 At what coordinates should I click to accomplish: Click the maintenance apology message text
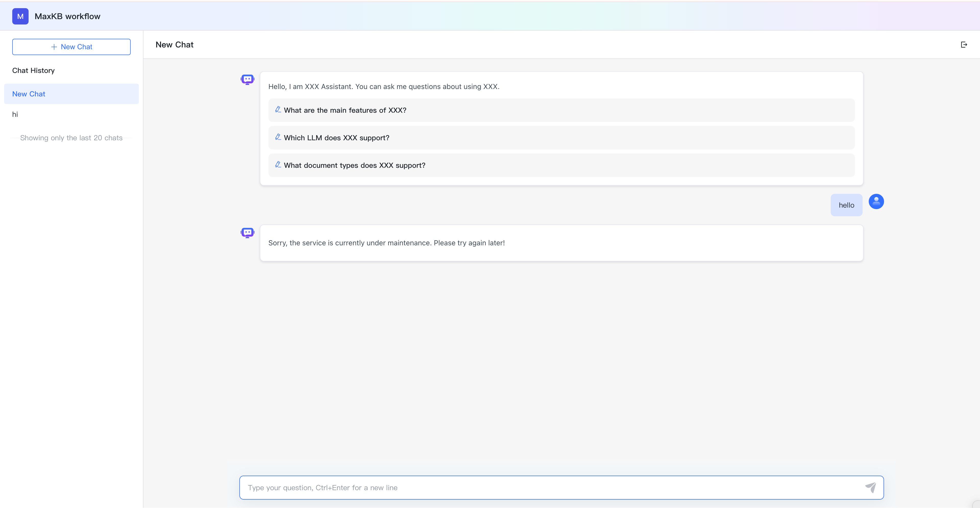[387, 243]
